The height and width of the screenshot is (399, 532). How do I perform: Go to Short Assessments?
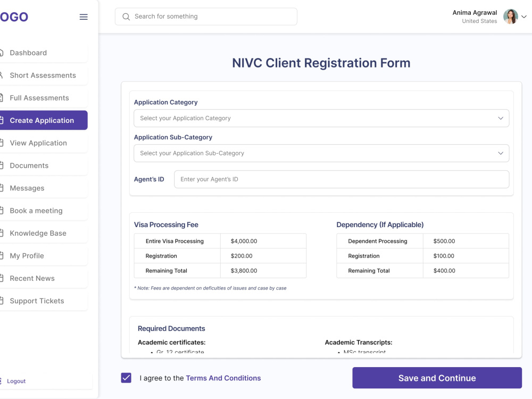click(44, 76)
